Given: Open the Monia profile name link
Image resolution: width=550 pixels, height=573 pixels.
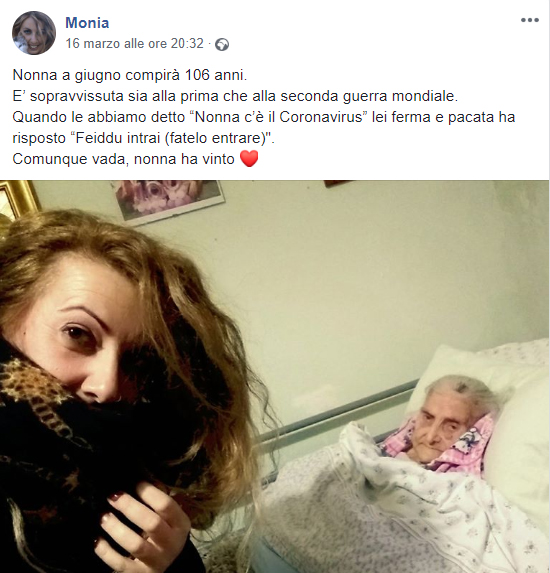Looking at the screenshot, I should pyautogui.click(x=87, y=23).
